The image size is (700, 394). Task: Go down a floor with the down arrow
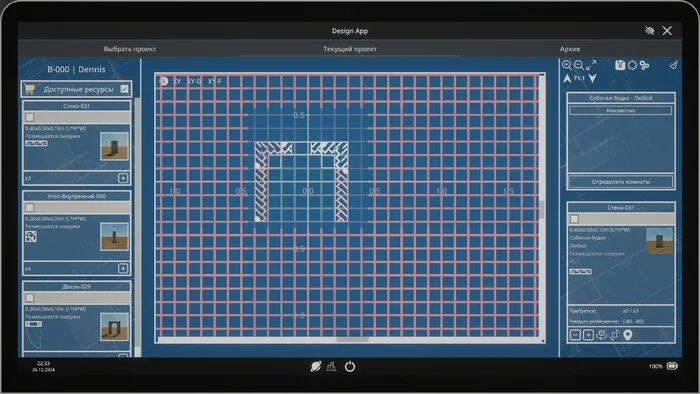592,79
